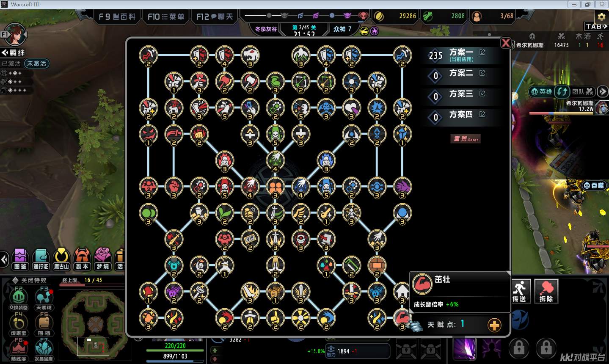Viewport: 609px width, 364px height.
Task: Select the red horse rider talent node
Action: point(174,108)
